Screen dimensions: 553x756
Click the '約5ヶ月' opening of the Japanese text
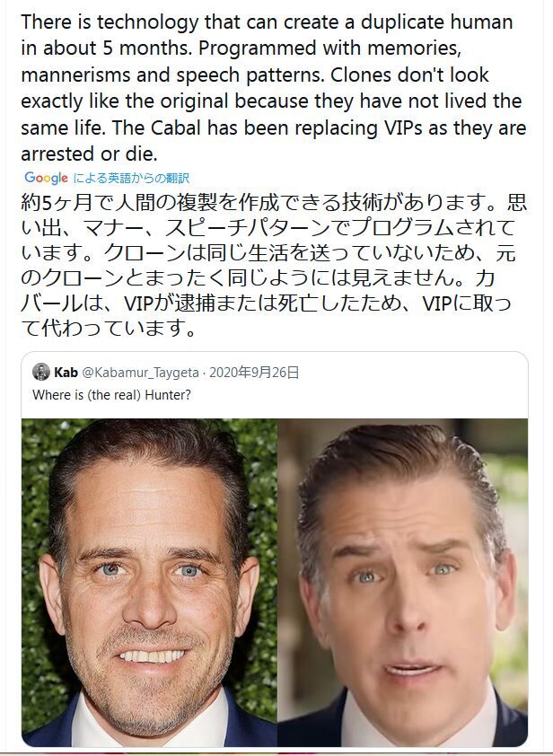[57, 202]
